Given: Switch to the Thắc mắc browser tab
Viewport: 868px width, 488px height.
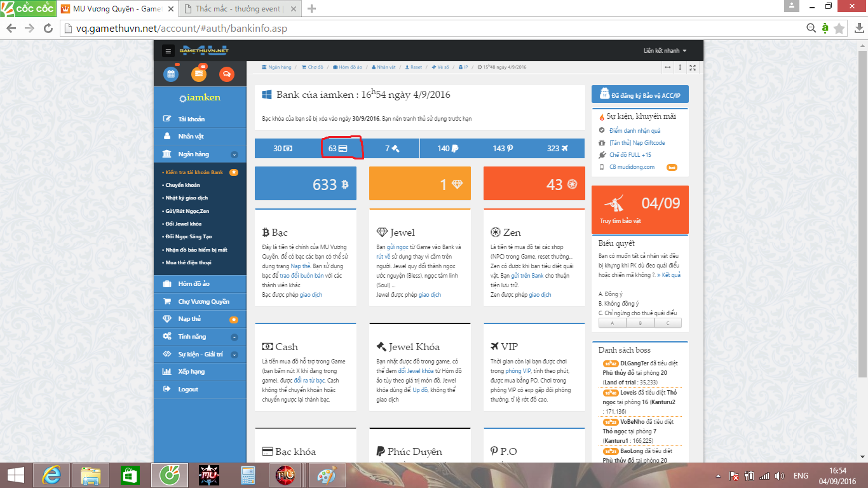Looking at the screenshot, I should tap(236, 9).
